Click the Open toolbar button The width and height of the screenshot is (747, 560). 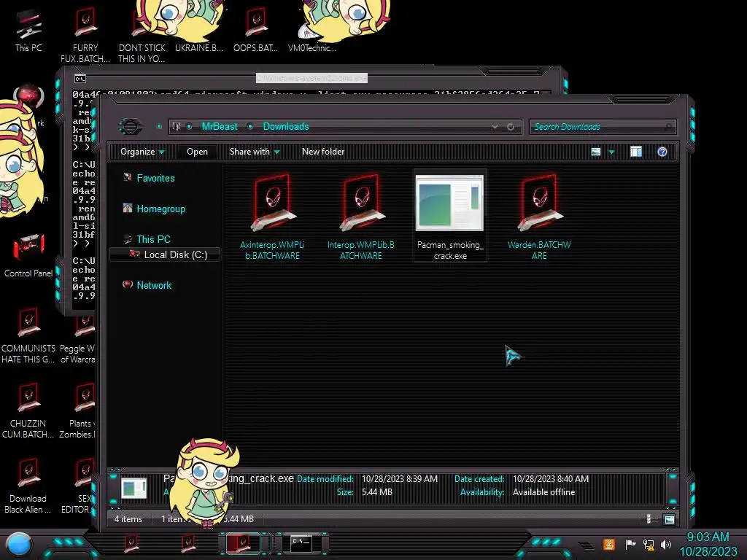point(197,152)
